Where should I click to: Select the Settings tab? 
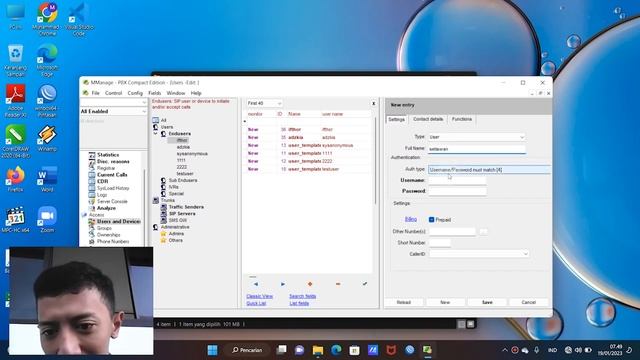[x=396, y=119]
